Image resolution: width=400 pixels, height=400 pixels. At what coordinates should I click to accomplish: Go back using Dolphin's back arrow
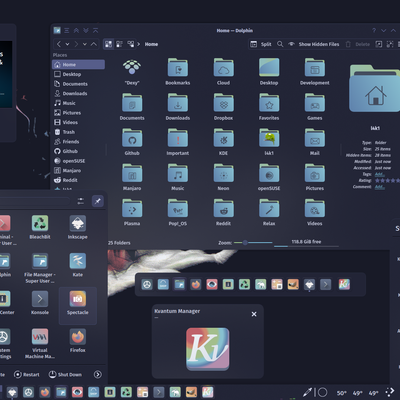pyautogui.click(x=59, y=44)
